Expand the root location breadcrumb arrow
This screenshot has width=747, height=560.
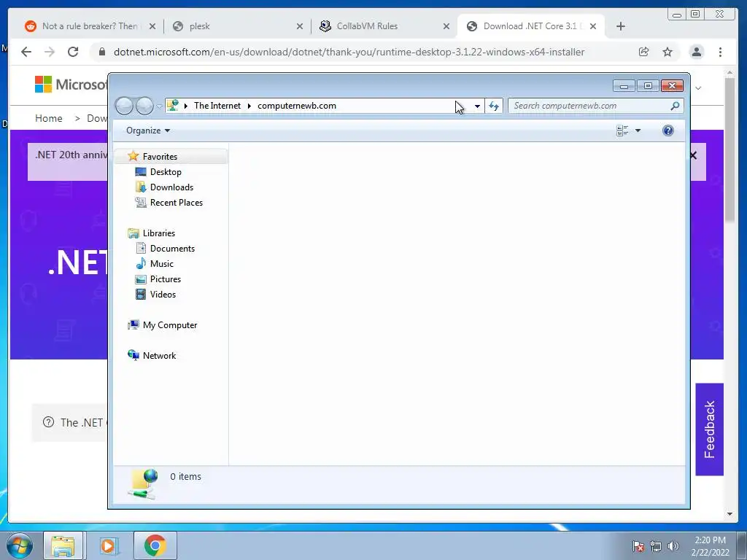click(x=186, y=106)
